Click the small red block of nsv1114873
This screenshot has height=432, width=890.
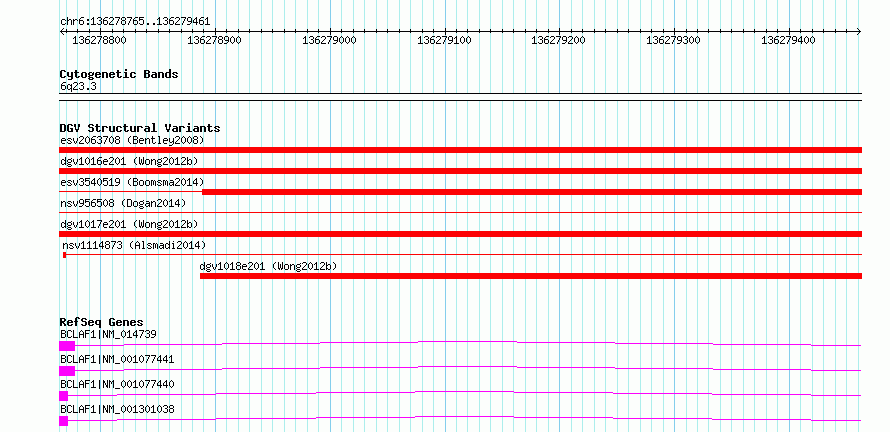pos(65,255)
